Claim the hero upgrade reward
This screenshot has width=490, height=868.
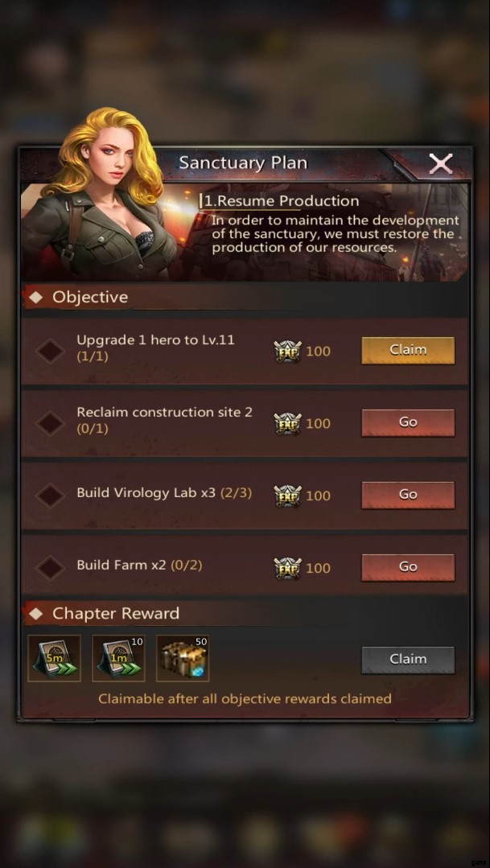pyautogui.click(x=408, y=351)
